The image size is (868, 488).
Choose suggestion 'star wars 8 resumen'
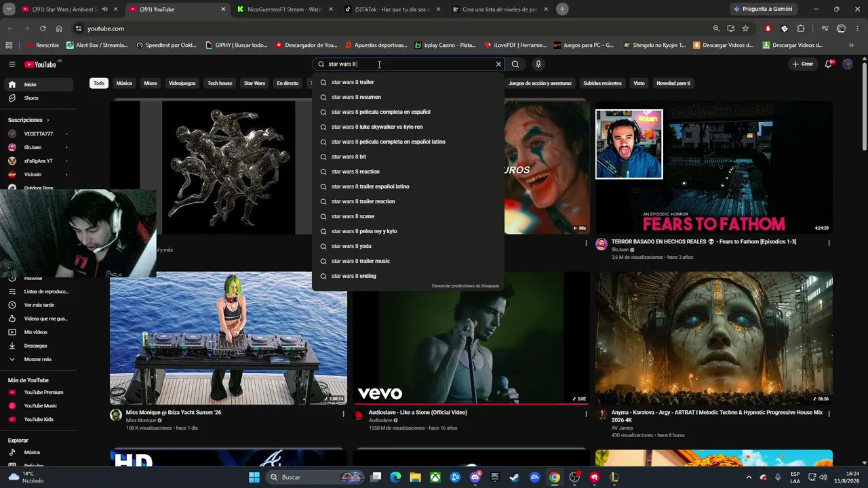(408, 97)
